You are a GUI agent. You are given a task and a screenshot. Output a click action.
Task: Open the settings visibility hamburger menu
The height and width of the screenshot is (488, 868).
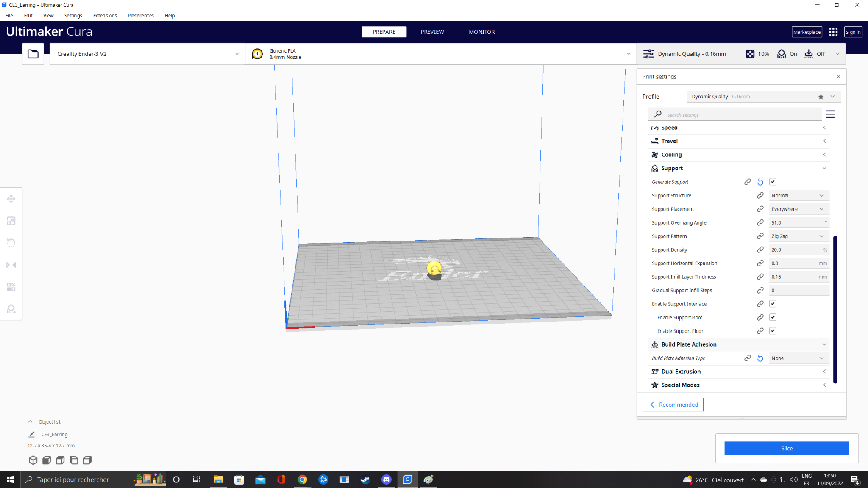point(830,114)
